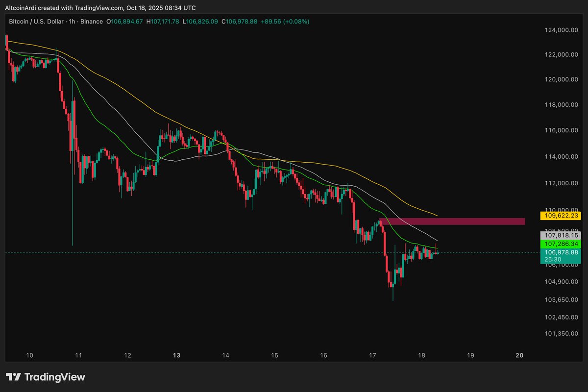Screen dimensions: 588x392
Task: Click date label 10 on time axis
Action: (29, 355)
